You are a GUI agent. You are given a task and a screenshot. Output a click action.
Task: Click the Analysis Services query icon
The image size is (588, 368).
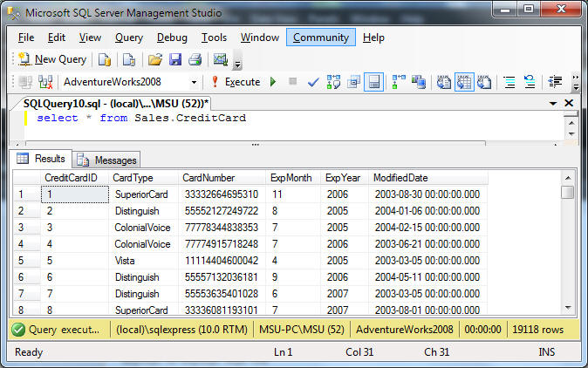pos(129,59)
